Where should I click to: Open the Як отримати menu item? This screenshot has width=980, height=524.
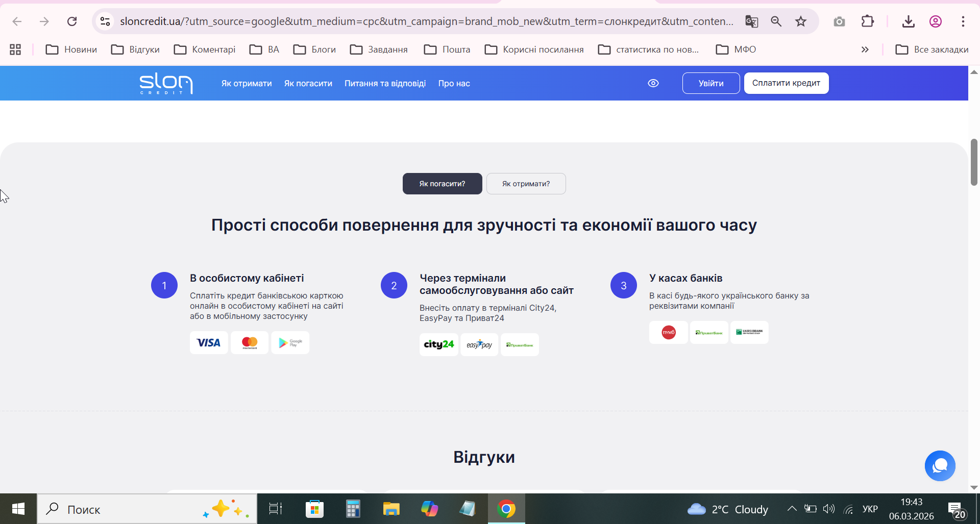click(x=247, y=84)
